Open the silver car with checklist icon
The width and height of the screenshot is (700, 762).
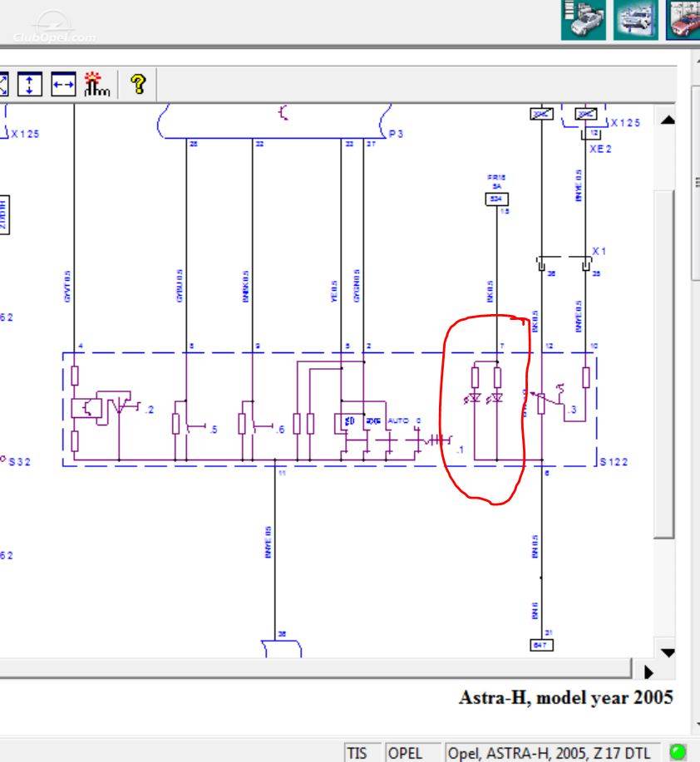[584, 20]
